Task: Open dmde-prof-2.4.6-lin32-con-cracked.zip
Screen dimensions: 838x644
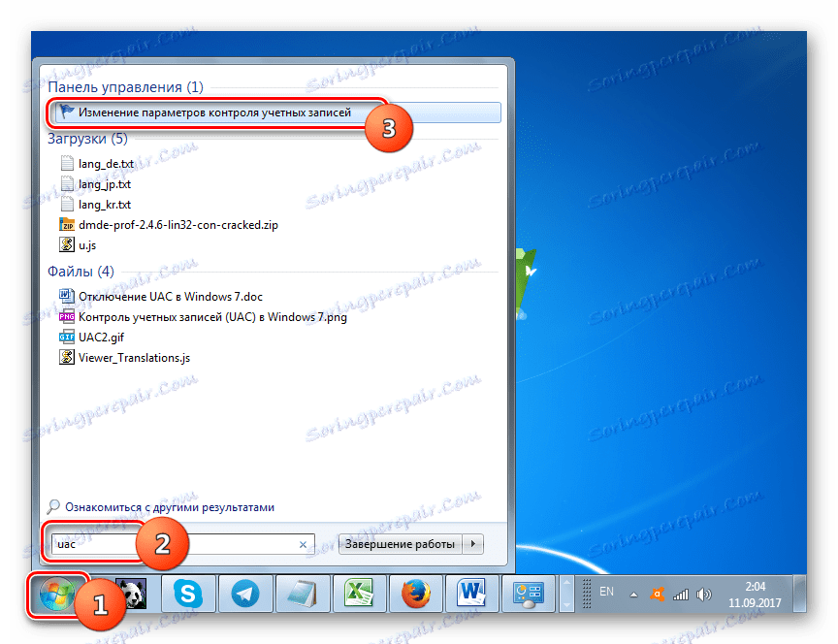Action: pyautogui.click(x=177, y=224)
